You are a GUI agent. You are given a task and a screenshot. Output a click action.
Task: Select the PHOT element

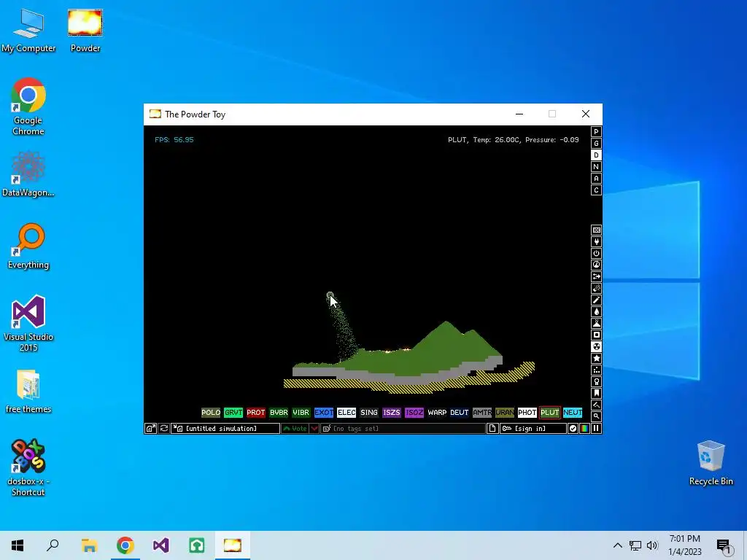[x=527, y=413]
